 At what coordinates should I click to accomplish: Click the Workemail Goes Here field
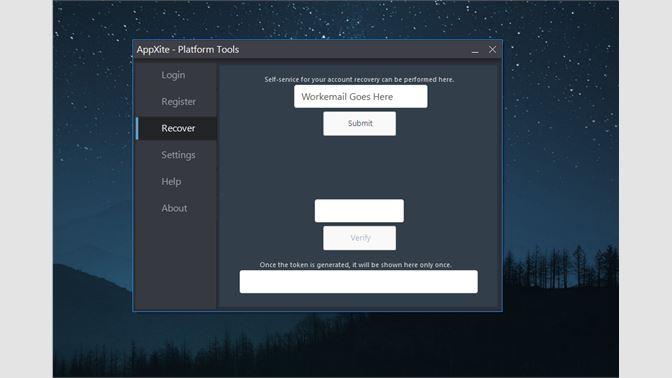tap(360, 96)
